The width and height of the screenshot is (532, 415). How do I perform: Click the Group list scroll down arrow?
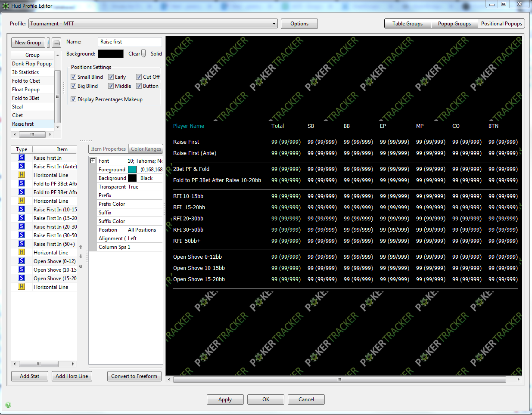tap(58, 127)
